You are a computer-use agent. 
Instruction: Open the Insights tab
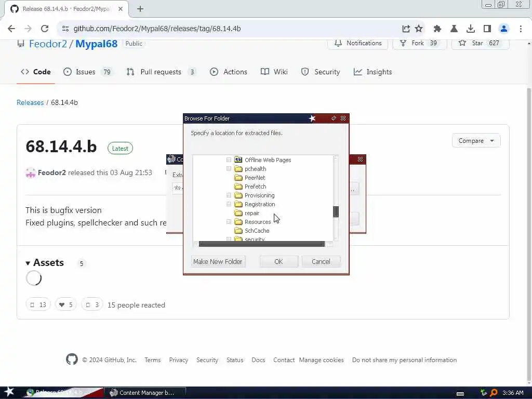373,72
